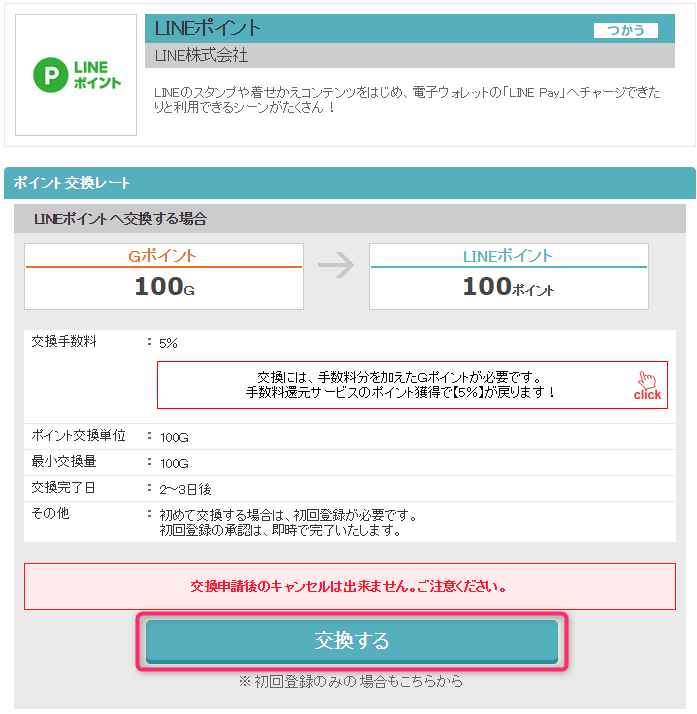Click the red click hand icon
697x714 pixels.
click(x=647, y=385)
